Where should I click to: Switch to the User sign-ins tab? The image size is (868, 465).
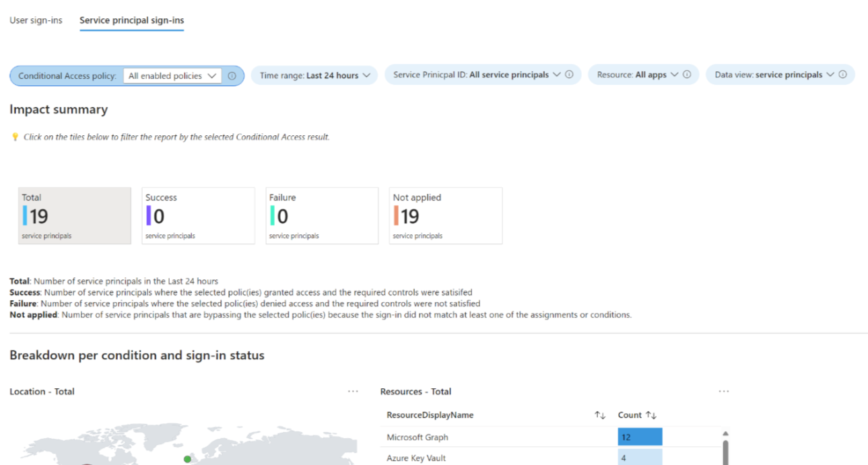click(36, 20)
